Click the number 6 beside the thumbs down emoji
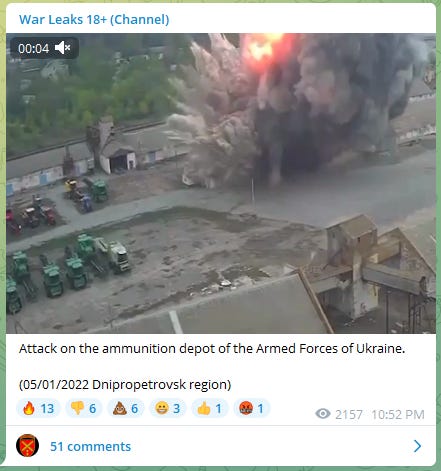Screen dimensions: 441x471 pyautogui.click(x=92, y=409)
